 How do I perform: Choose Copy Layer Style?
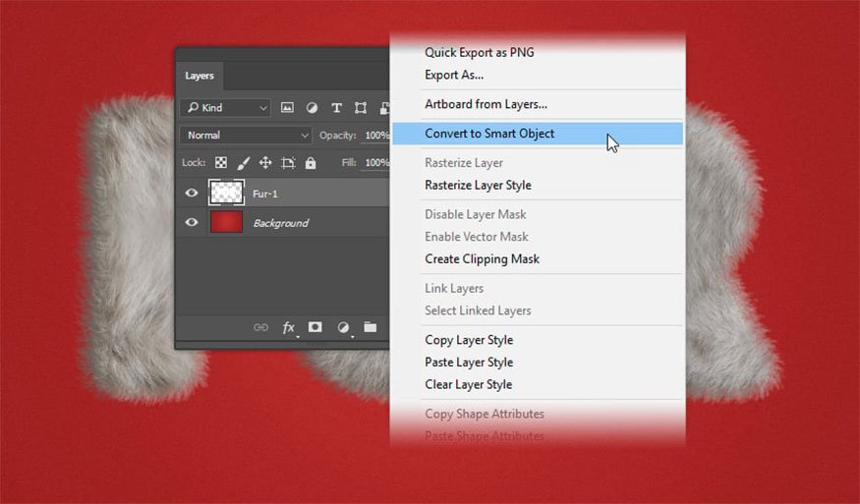pyautogui.click(x=469, y=340)
